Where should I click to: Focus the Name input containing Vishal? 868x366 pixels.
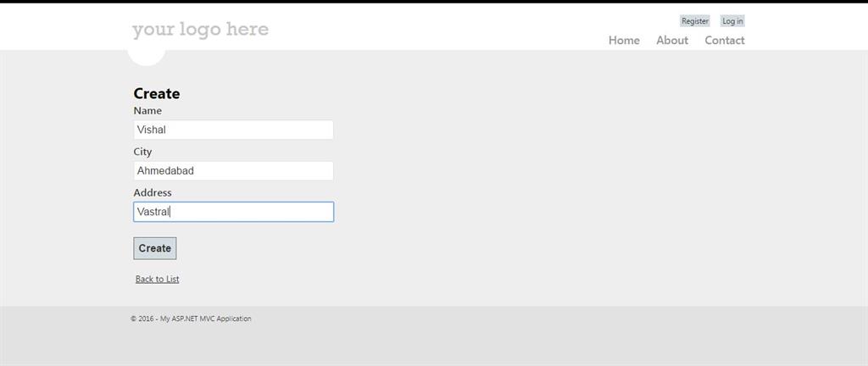click(233, 130)
